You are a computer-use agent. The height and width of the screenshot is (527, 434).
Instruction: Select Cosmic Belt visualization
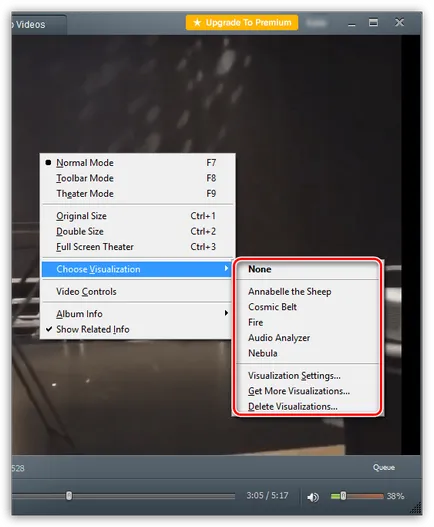308,307
